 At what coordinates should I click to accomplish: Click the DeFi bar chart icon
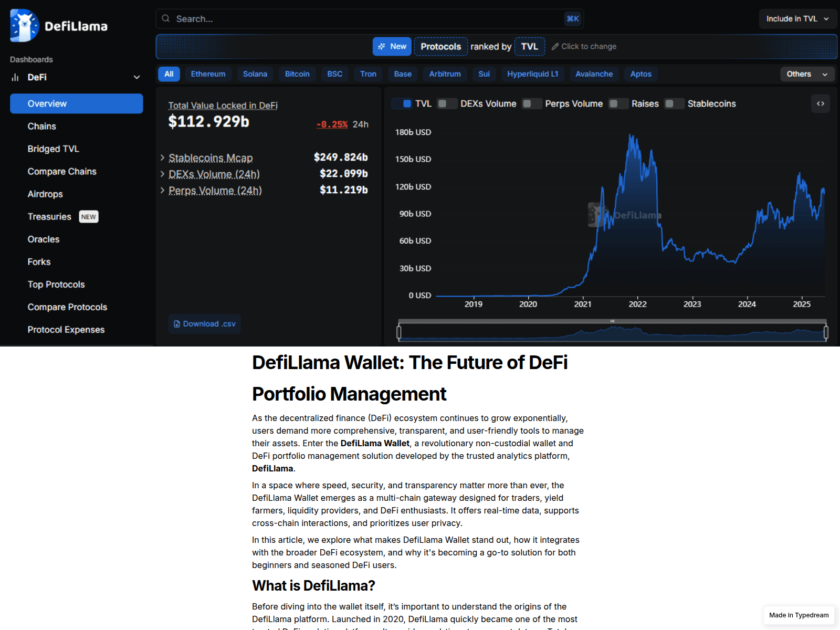coord(15,77)
